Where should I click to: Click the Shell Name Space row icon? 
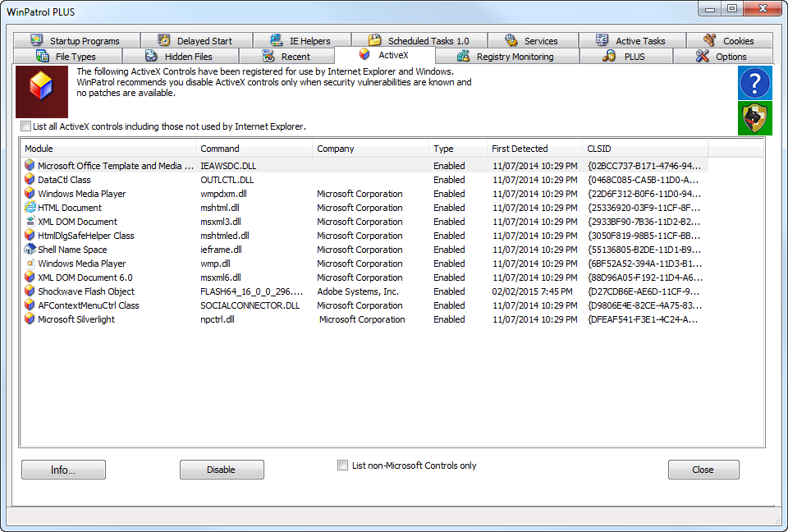tap(30, 250)
